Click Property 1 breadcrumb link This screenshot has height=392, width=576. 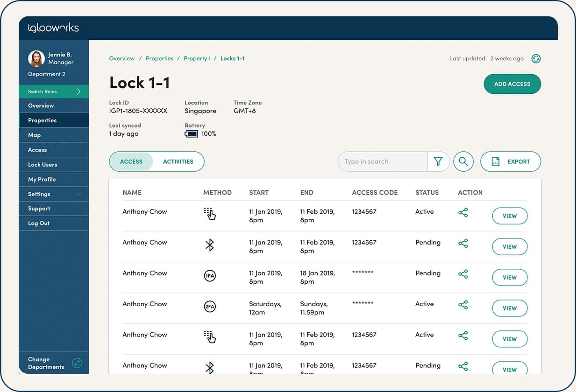tap(197, 58)
